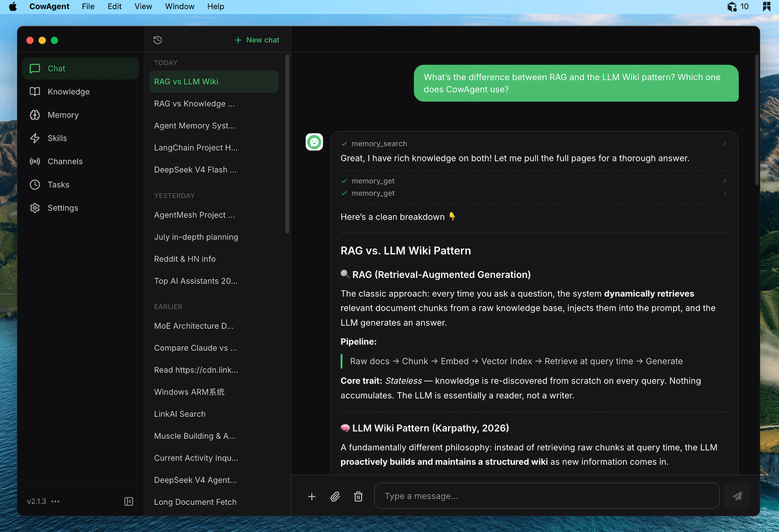779x532 pixels.
Task: Open the 'MoE Architecture D...' chat
Action: tap(214, 326)
